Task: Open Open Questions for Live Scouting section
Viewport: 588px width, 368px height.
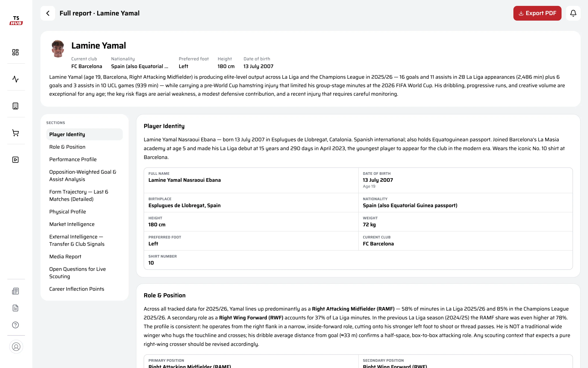Action: pyautogui.click(x=85, y=273)
